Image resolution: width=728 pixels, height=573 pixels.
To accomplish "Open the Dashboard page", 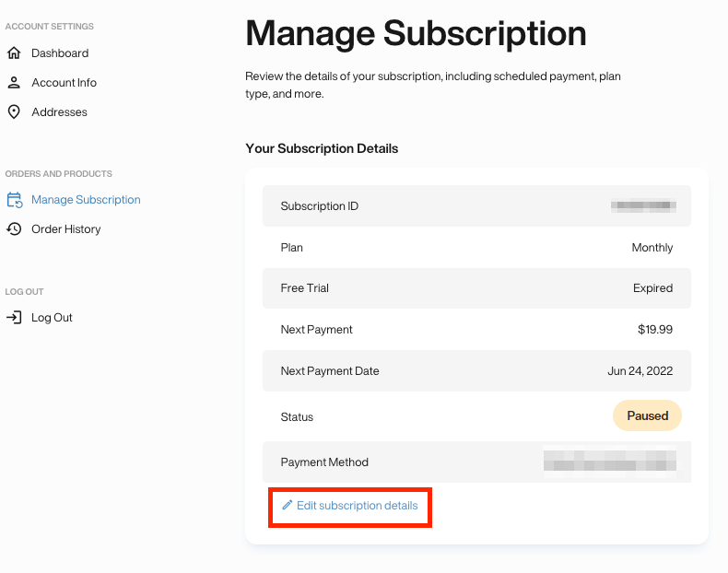I will pyautogui.click(x=60, y=53).
